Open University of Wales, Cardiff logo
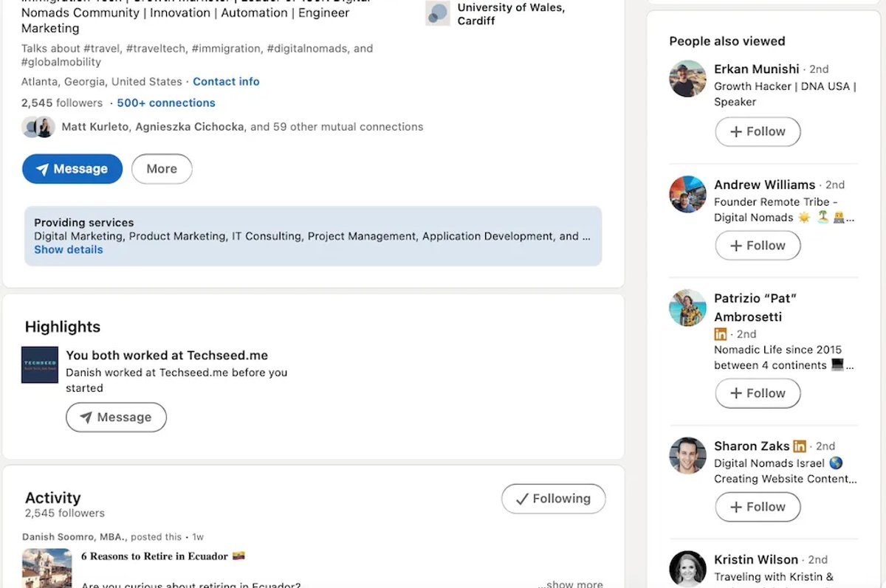This screenshot has height=588, width=886. point(438,13)
